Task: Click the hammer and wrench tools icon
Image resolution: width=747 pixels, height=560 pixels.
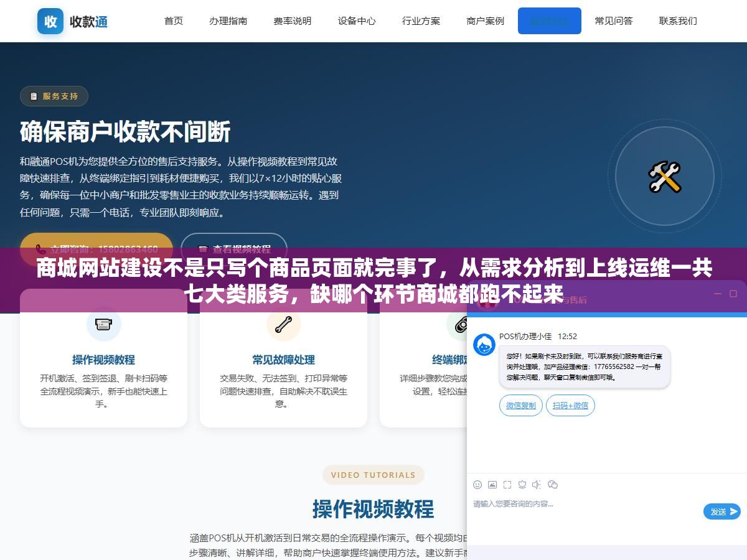Action: [x=665, y=177]
